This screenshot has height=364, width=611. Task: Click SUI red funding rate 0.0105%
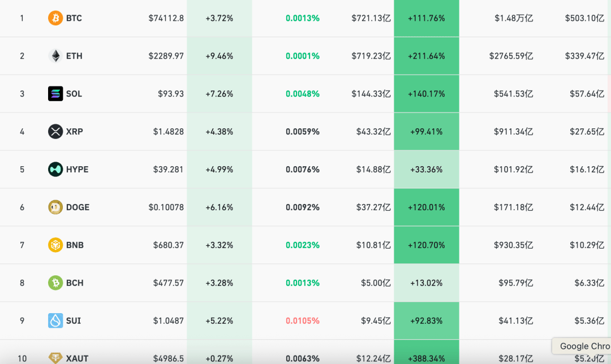coord(302,321)
